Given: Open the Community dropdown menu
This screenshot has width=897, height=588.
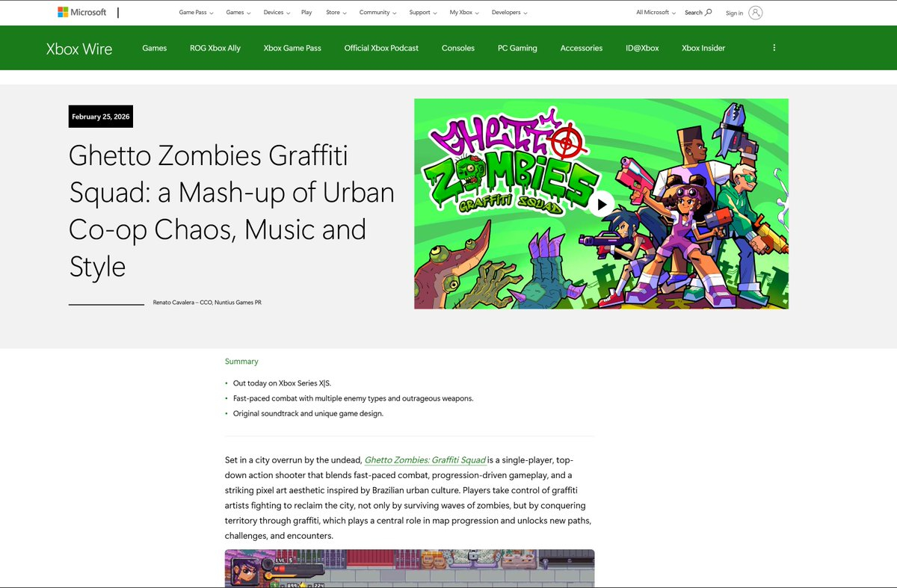Looking at the screenshot, I should click(x=377, y=13).
